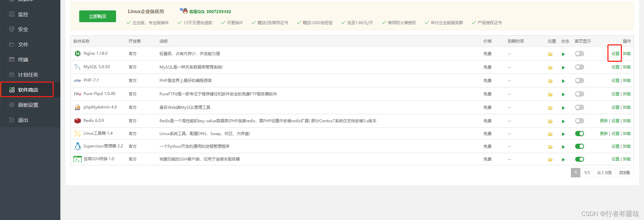Go to 面板设置 in the sidebar

pos(28,105)
